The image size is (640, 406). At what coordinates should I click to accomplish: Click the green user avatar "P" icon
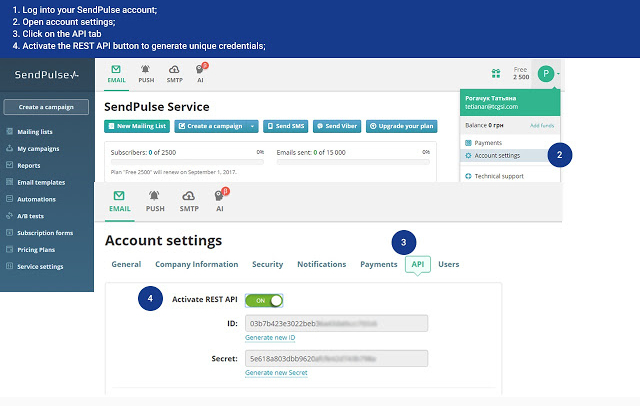[545, 73]
